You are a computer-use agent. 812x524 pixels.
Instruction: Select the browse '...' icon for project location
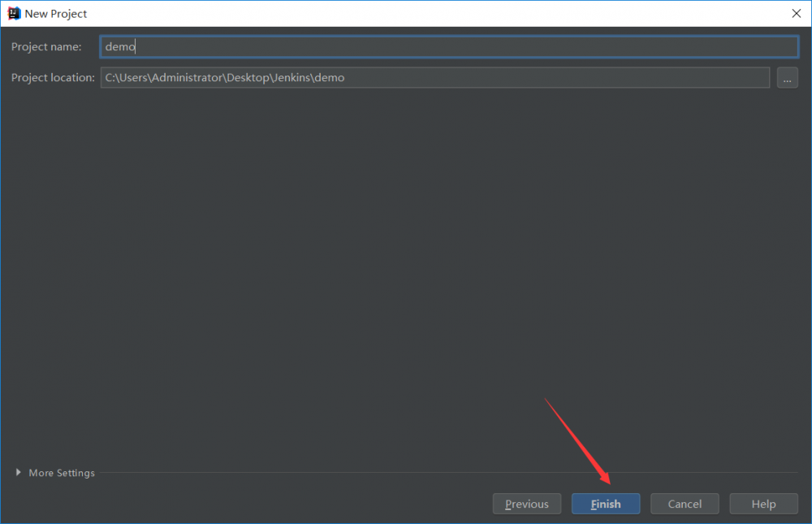[x=787, y=77]
